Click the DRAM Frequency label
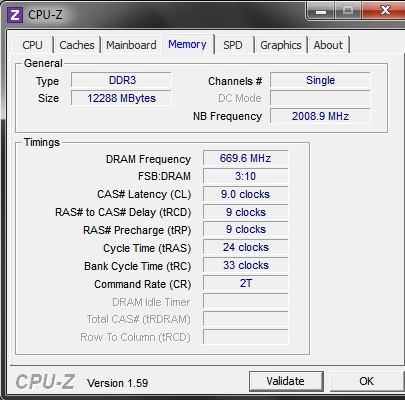 [148, 159]
